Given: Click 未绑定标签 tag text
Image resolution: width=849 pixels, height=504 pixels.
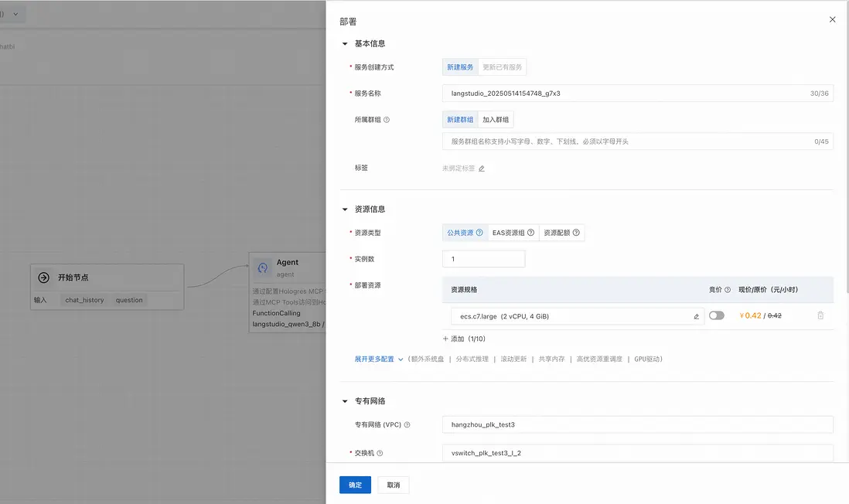Looking at the screenshot, I should pyautogui.click(x=458, y=169).
